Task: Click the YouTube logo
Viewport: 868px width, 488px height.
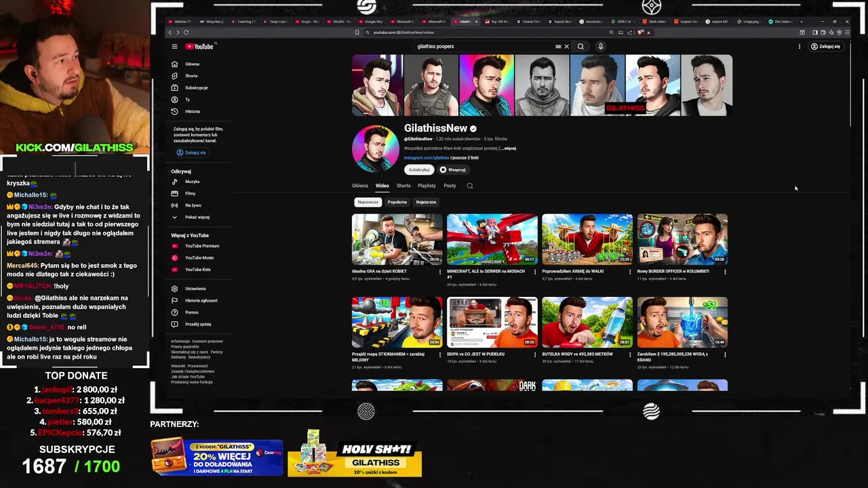Action: 200,47
